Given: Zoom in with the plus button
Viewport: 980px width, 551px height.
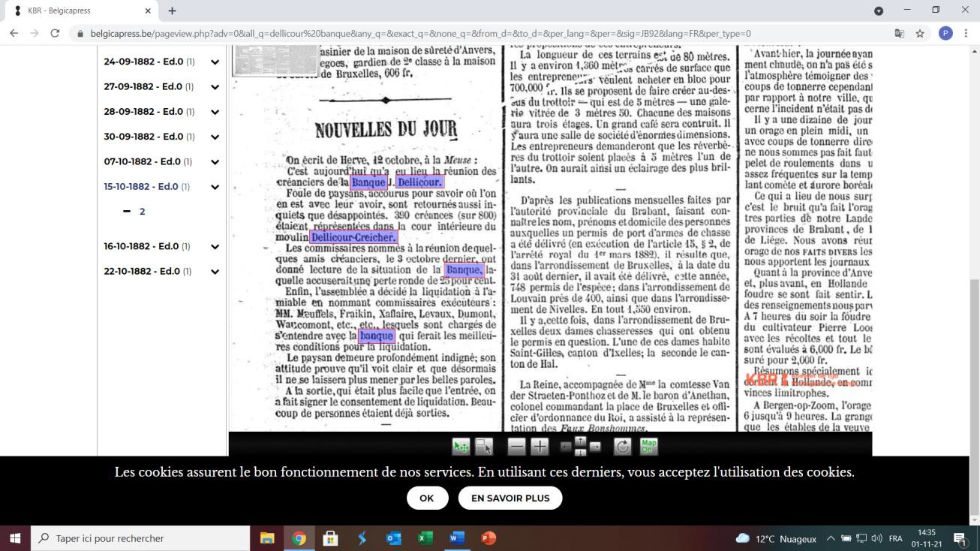Looking at the screenshot, I should click(540, 447).
